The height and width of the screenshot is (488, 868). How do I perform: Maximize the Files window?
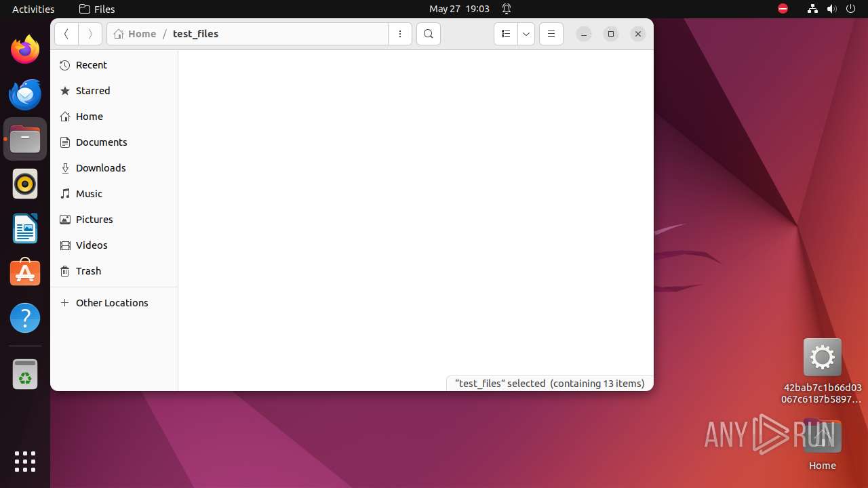pos(611,34)
